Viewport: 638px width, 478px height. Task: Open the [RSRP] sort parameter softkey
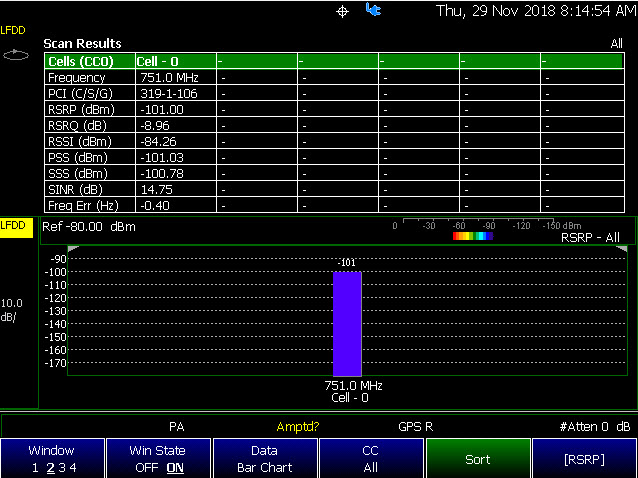(x=584, y=458)
